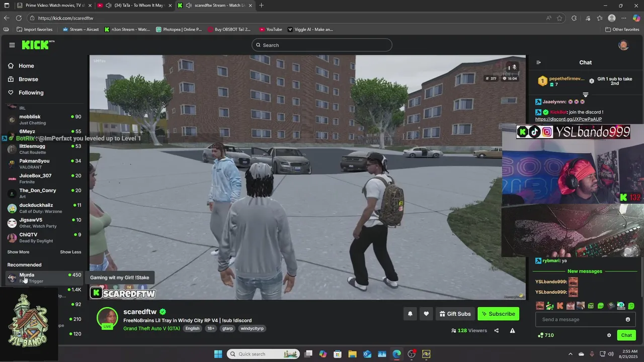
Task: Open Murda recommended channel
Action: click(44, 278)
